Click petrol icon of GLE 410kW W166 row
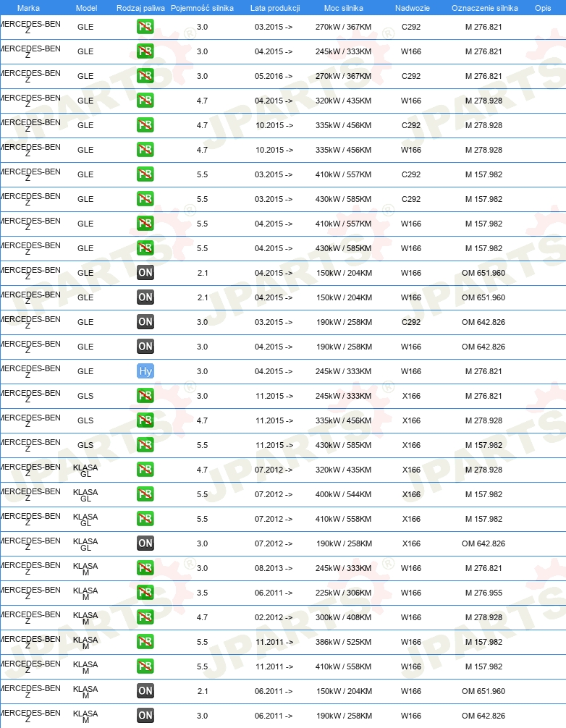Screen dimensions: 566x728 pos(145,224)
